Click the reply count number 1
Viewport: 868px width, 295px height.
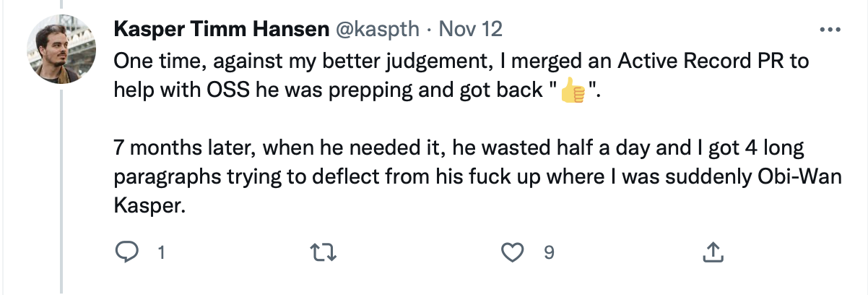click(162, 253)
